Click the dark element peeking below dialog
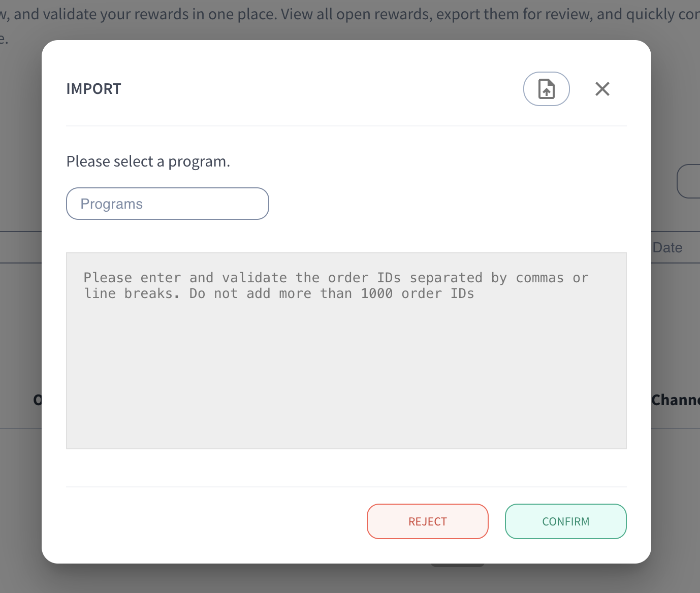 tap(457, 565)
